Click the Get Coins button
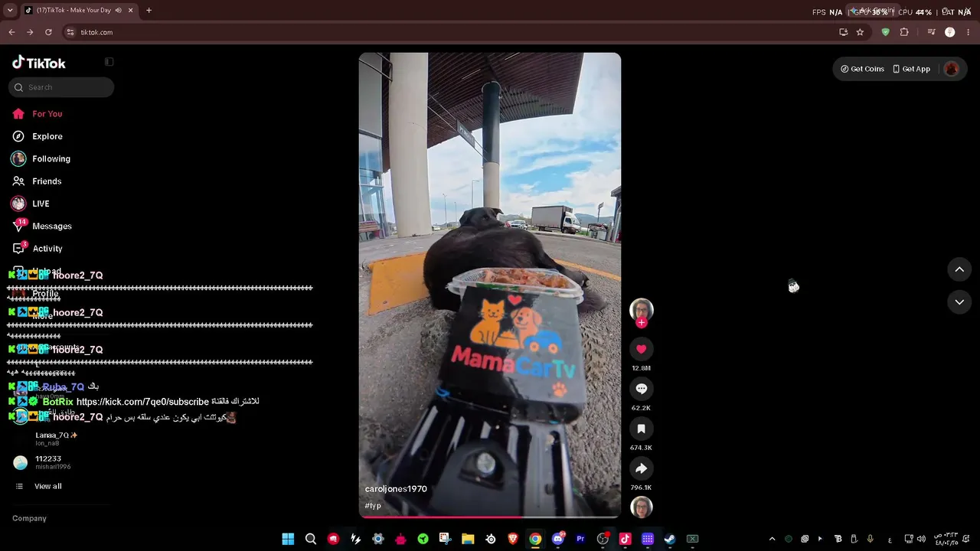980x551 pixels. click(x=862, y=69)
